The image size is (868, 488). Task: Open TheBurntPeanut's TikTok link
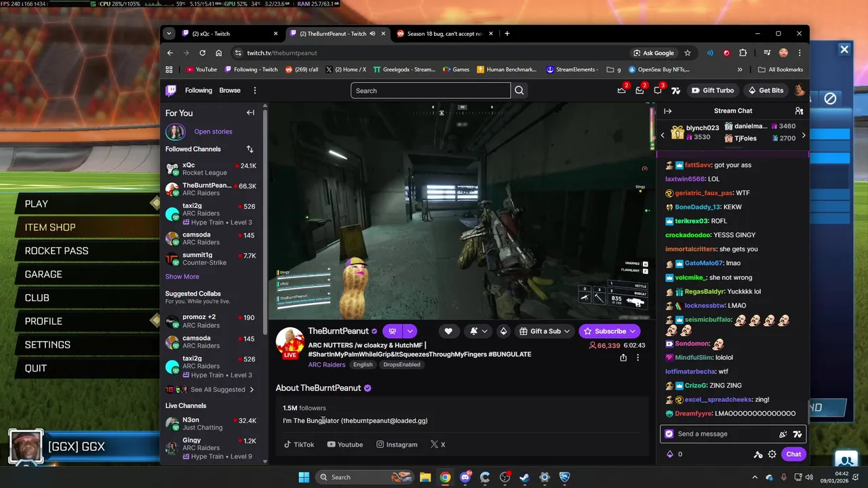[x=299, y=445]
